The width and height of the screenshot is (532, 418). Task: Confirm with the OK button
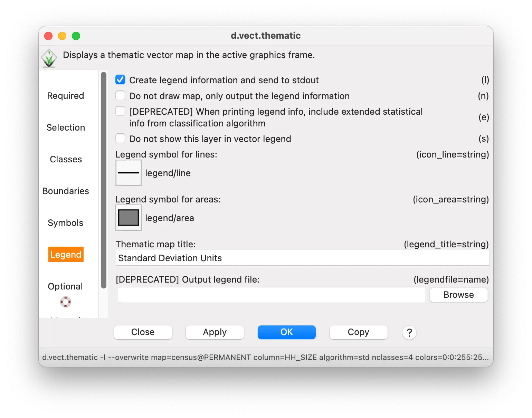point(286,332)
